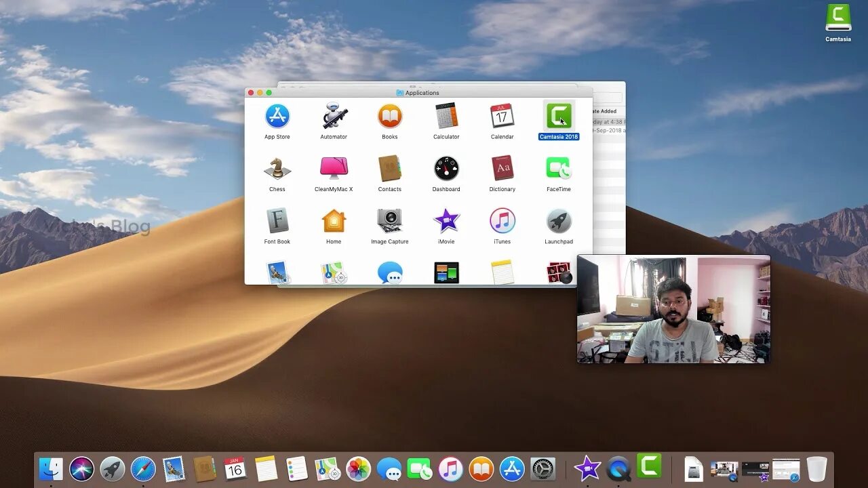Open Books from the Dock
Viewport: 868px width, 488px height.
[x=481, y=469]
